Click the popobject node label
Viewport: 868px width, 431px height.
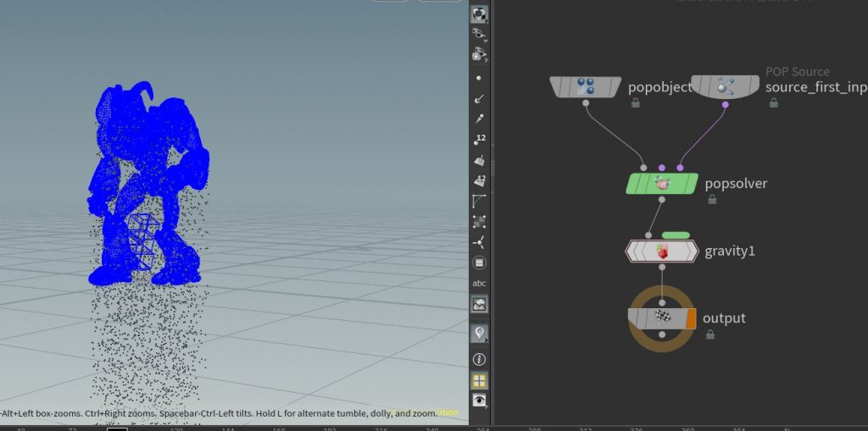coord(659,87)
